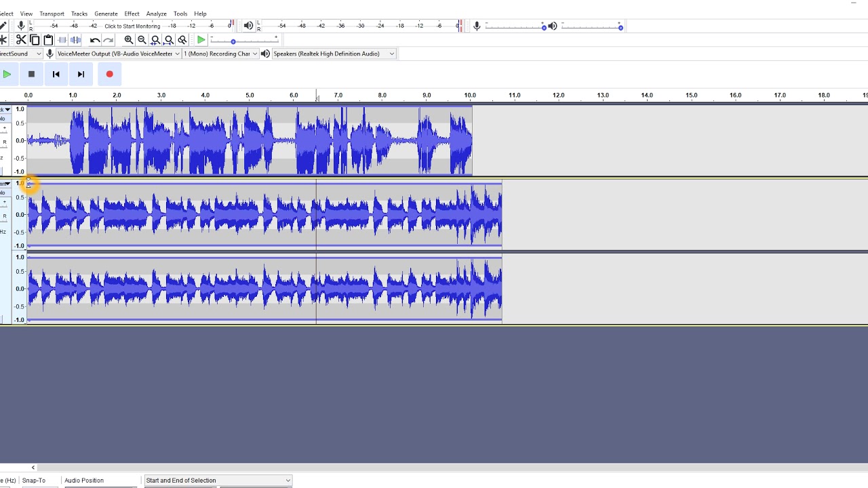Click the Silence audio selection icon
This screenshot has height=488, width=868.
coord(76,40)
